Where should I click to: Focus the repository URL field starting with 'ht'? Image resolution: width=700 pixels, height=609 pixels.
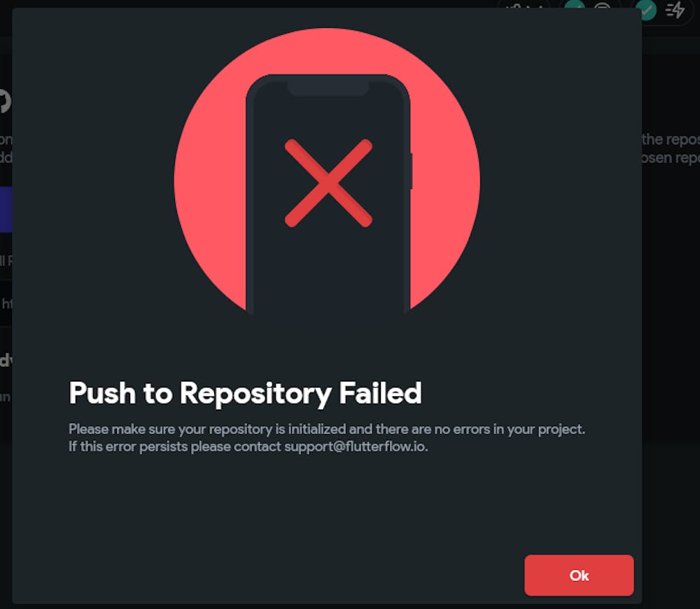tap(6, 304)
